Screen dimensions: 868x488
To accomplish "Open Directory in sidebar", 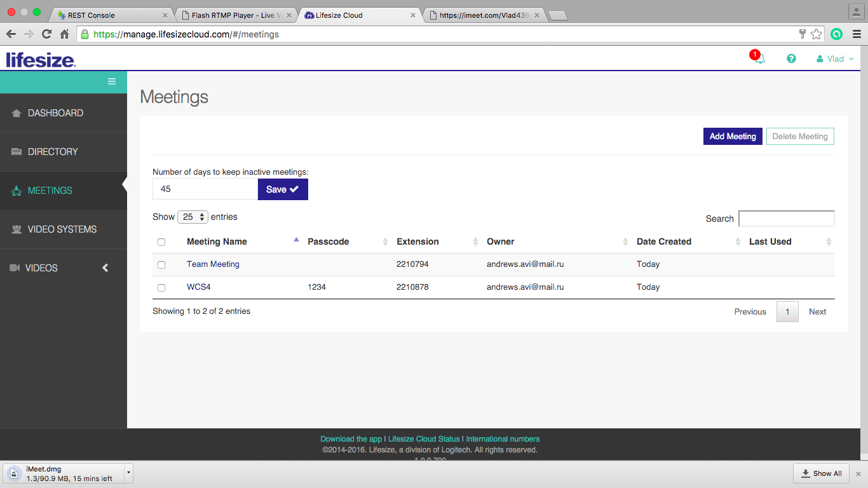I will point(64,152).
